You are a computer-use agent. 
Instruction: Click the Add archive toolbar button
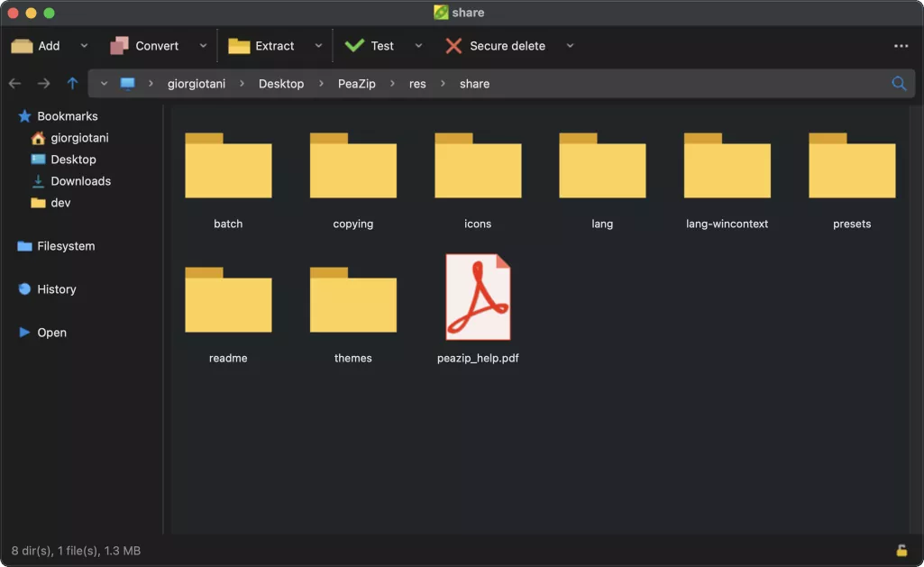coord(36,46)
